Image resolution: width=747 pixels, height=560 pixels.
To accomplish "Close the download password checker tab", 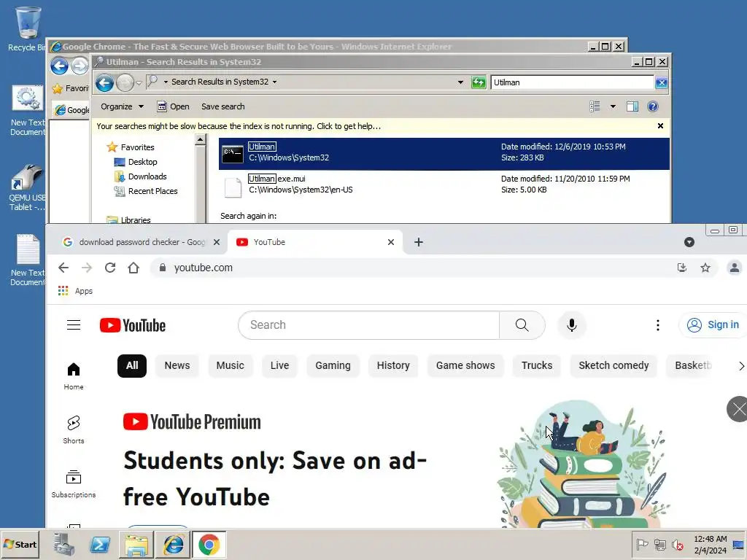I will (216, 242).
